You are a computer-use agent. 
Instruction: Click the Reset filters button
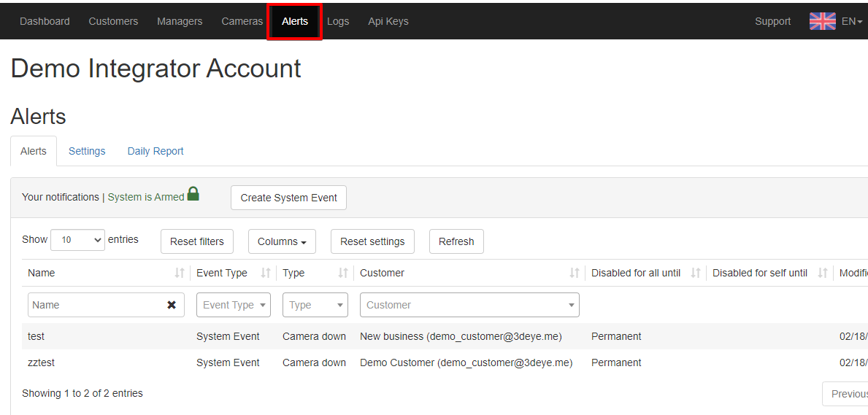[x=197, y=241]
